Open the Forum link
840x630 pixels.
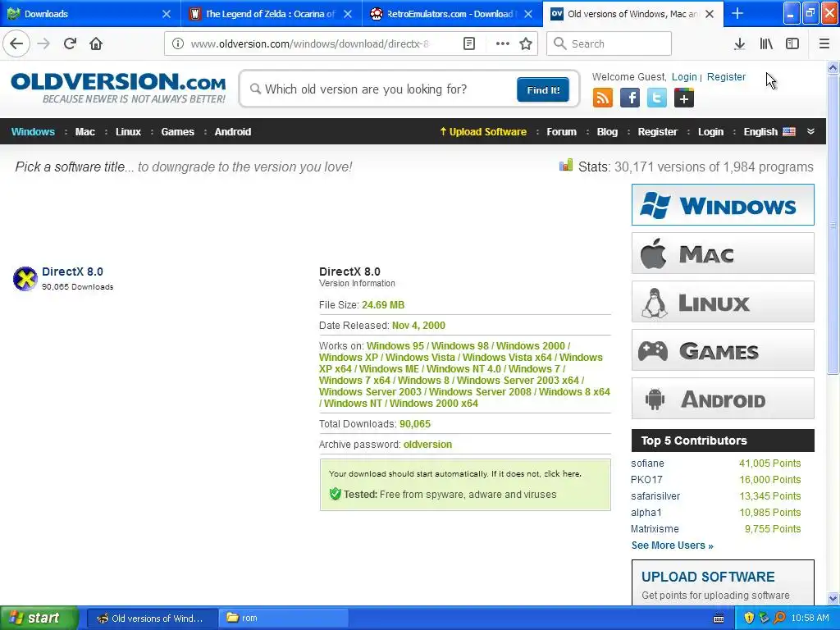(561, 132)
